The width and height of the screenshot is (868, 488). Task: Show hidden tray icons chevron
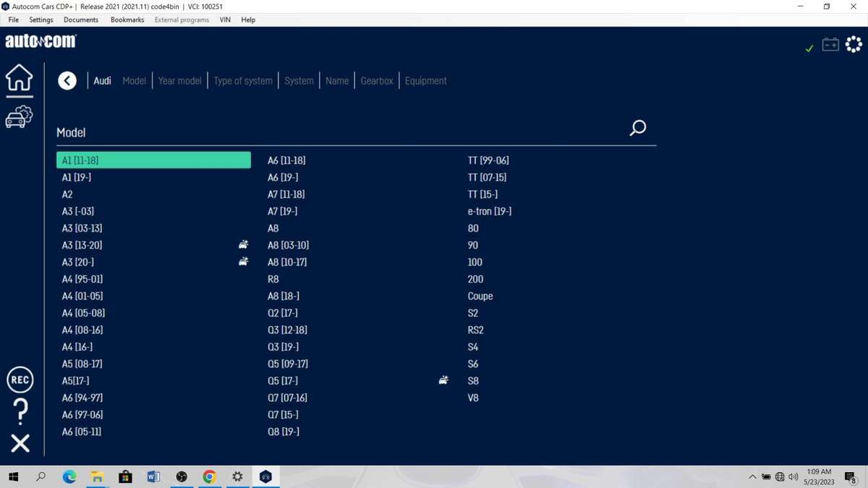pyautogui.click(x=752, y=476)
